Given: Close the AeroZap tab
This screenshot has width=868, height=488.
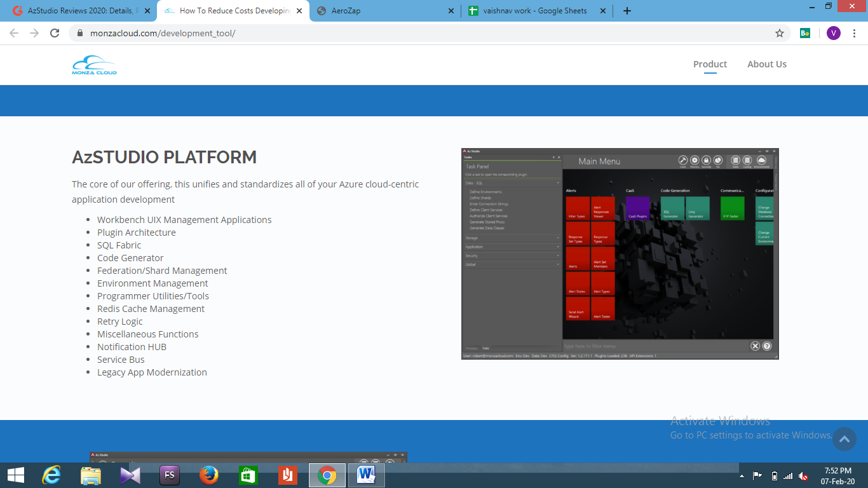Looking at the screenshot, I should coord(451,11).
